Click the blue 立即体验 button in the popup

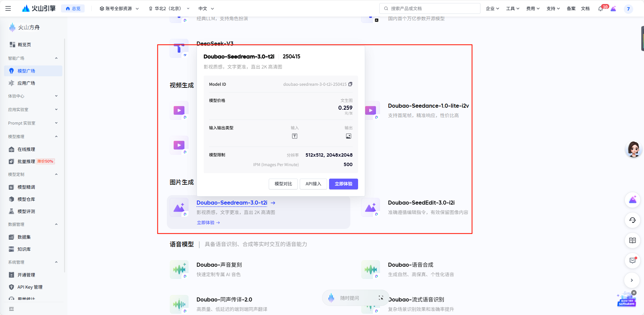[x=344, y=184]
